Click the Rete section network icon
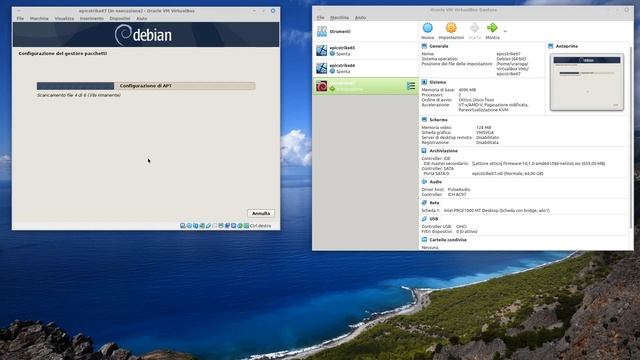640x360 pixels. pyautogui.click(x=424, y=202)
